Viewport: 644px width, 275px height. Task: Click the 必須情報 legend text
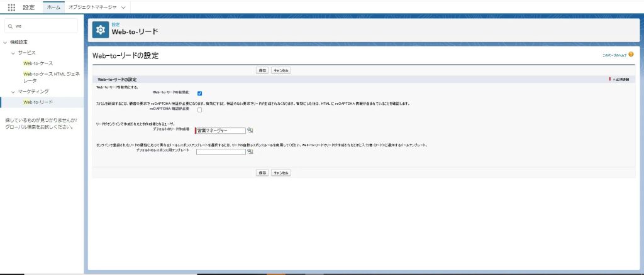[621, 79]
